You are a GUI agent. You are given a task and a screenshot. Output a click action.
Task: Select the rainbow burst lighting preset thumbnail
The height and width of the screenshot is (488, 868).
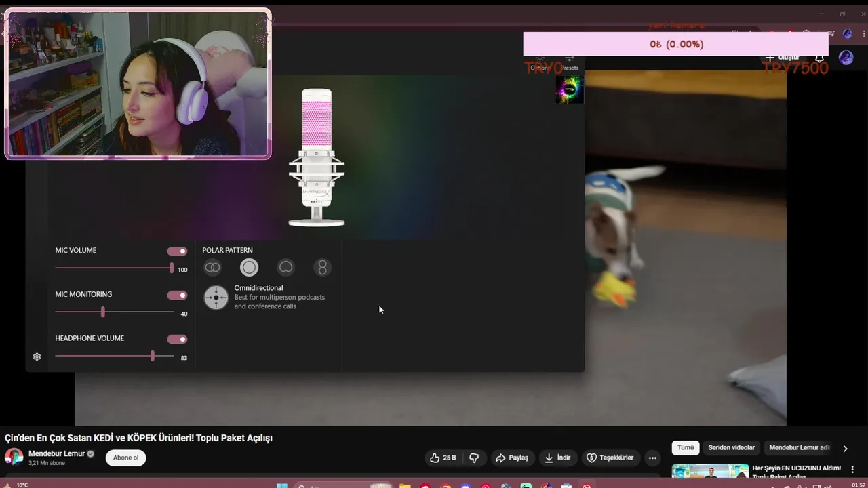coord(569,89)
